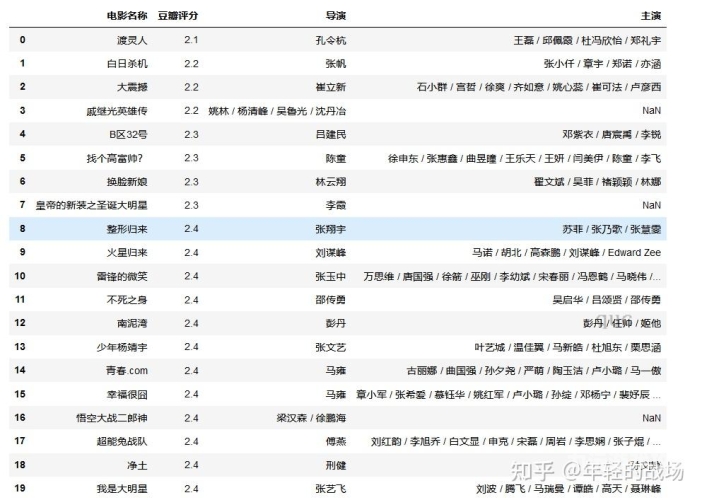
Task: Click director cell 吕建民
Action: (331, 135)
